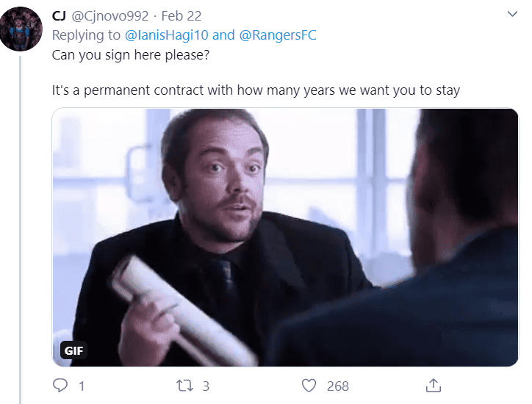Screen dimensions: 532x404
Task: Click the 'Can you sign here please?' text
Action: (x=131, y=55)
